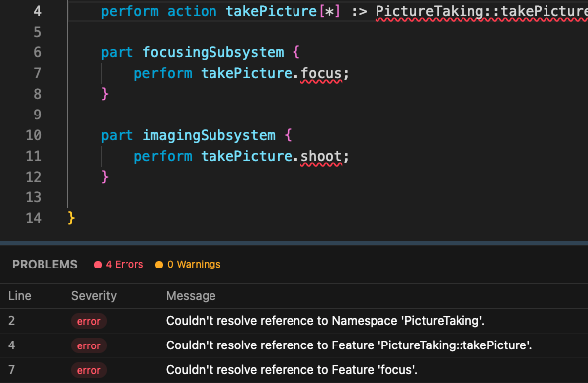Click line number 7 in Problems table
588x383 pixels.
11,370
